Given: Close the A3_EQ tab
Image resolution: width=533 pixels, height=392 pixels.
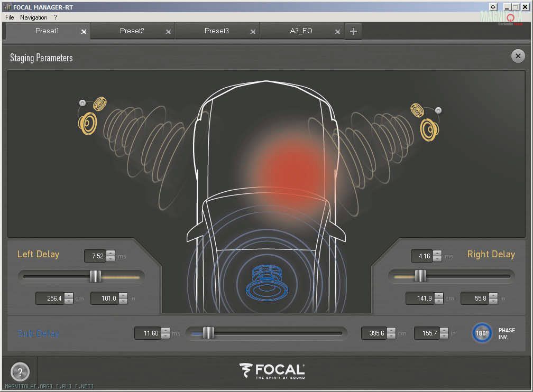Looking at the screenshot, I should tap(337, 32).
